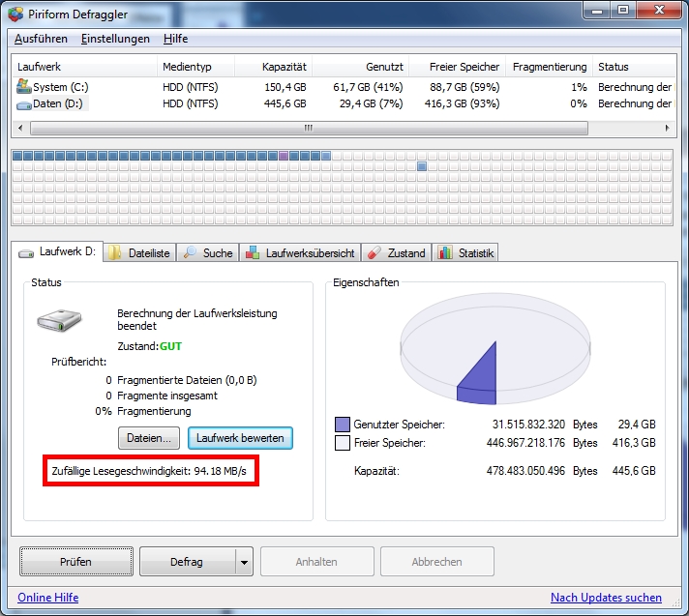689x616 pixels.
Task: Click the Abbrechen button
Action: tap(437, 561)
